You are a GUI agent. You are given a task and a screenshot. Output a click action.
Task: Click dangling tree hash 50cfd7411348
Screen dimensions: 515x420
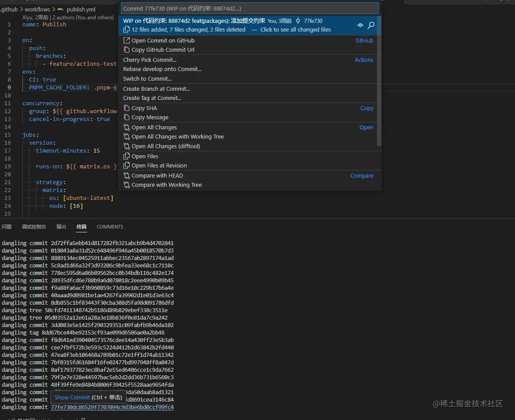[x=106, y=310]
